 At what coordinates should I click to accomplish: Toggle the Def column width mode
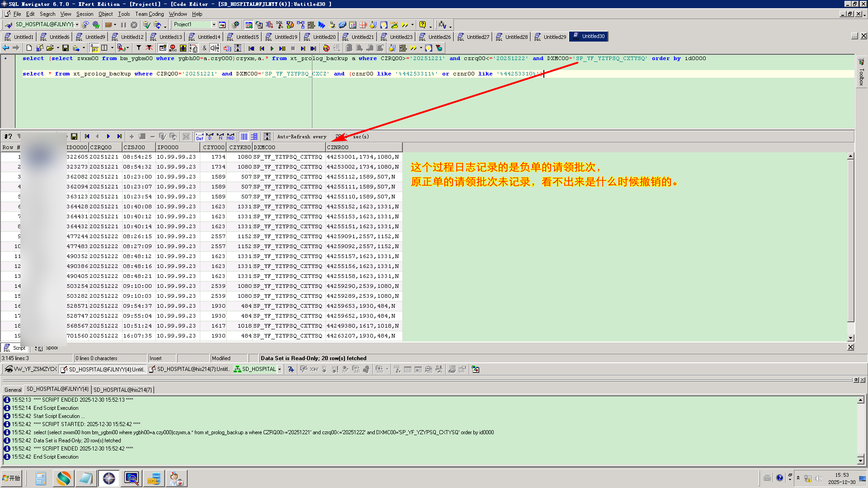pyautogui.click(x=199, y=136)
